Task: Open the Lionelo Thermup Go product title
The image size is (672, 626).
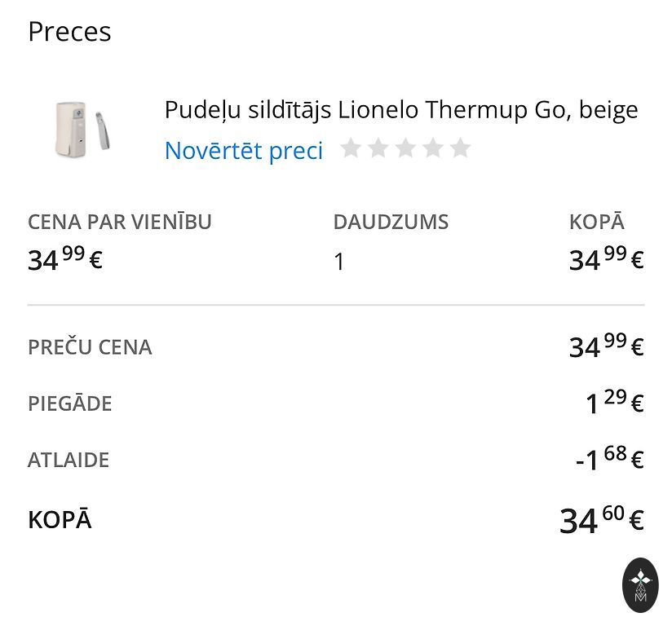Action: point(401,109)
